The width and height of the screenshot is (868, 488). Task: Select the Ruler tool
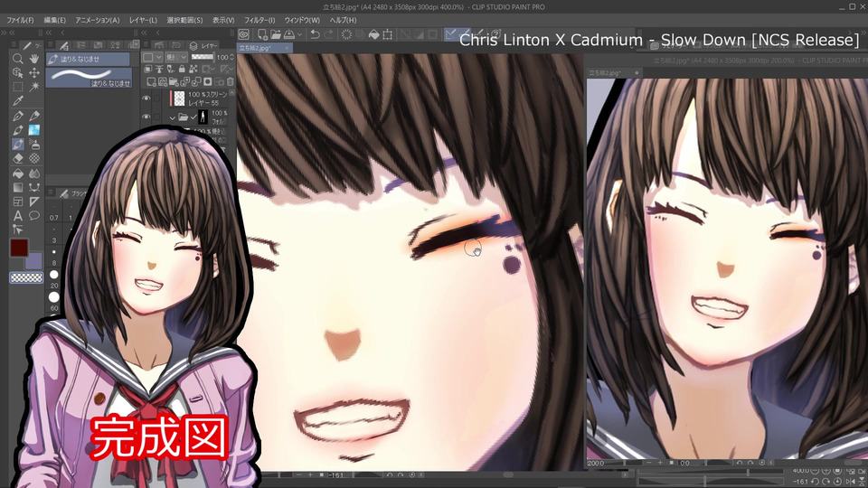pyautogui.click(x=34, y=202)
